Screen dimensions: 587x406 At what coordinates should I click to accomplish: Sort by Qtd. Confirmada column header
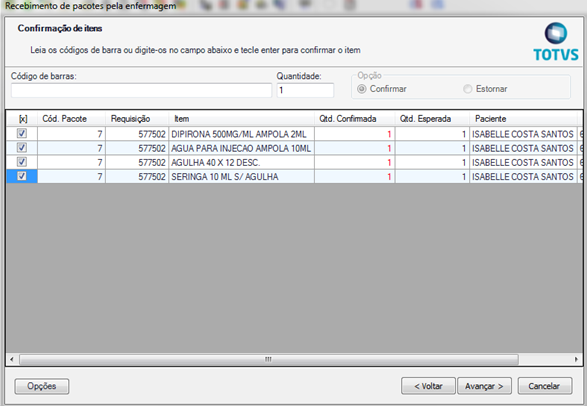[355, 119]
